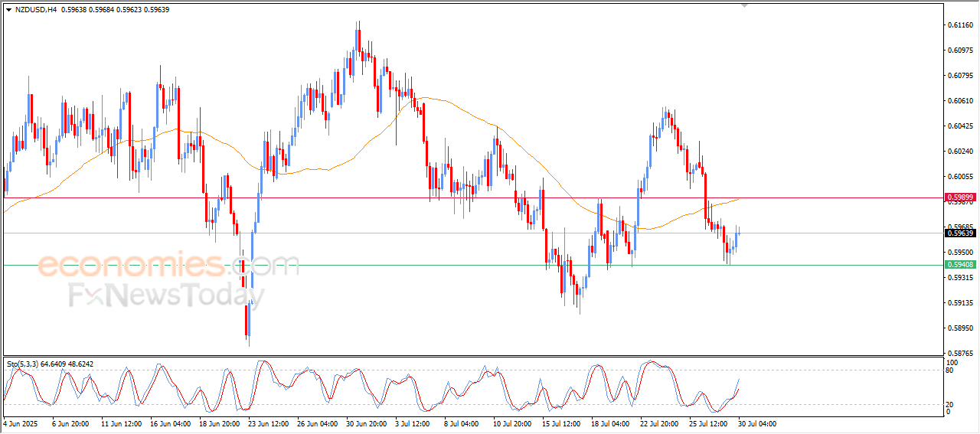Click the 22 Jul 20:00 time label
The width and height of the screenshot is (980, 434).
coord(659,423)
